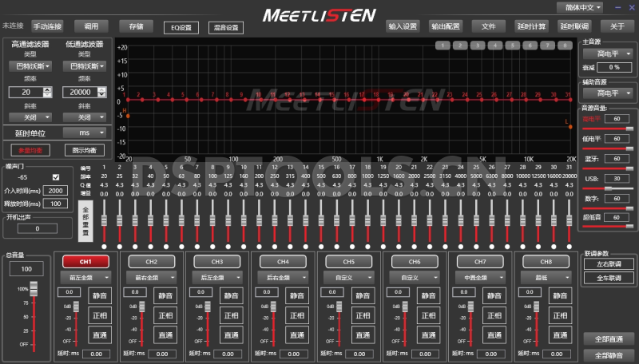639x364 pixels.
Task: Toggle the noise gate -65 checkbox
Action: click(56, 177)
